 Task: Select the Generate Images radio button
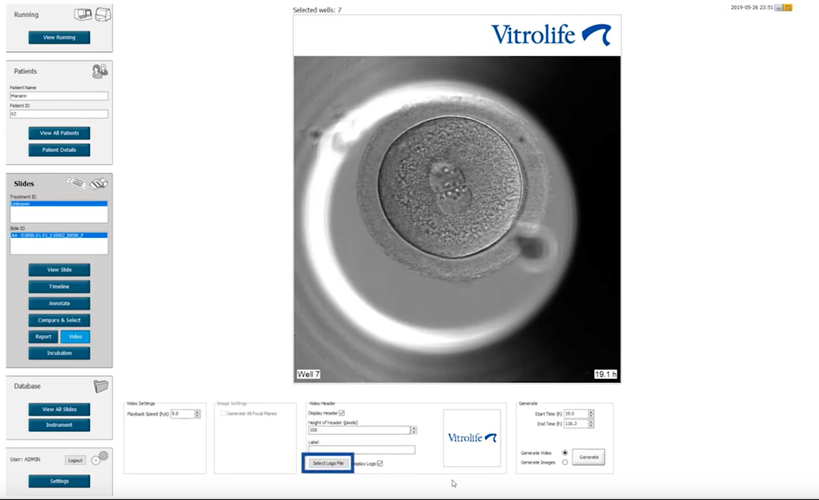pyautogui.click(x=565, y=462)
